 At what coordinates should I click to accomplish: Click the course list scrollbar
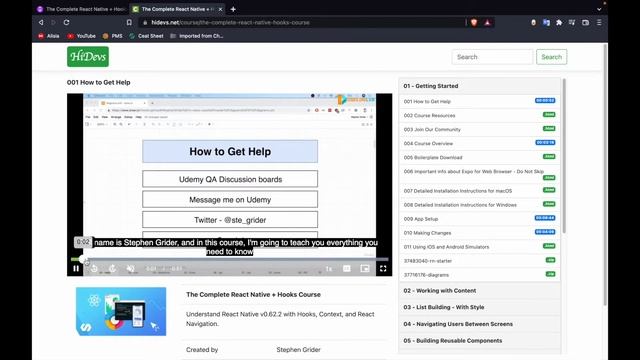564,155
